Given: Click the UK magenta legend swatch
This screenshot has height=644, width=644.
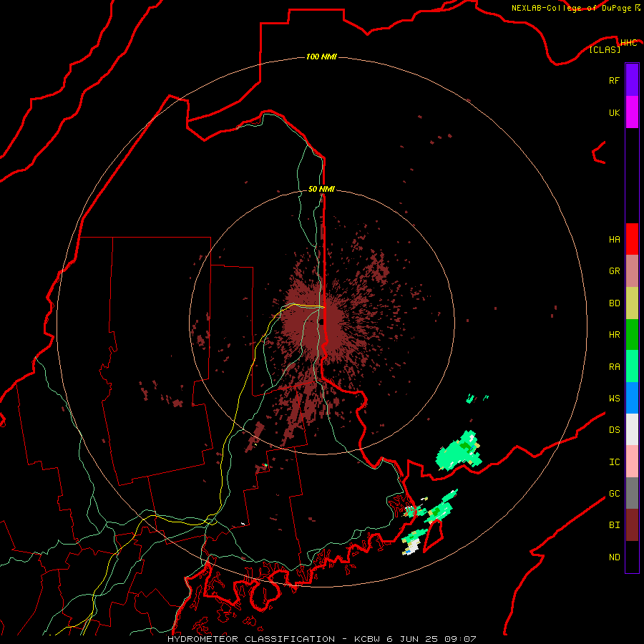Looking at the screenshot, I should point(632,112).
